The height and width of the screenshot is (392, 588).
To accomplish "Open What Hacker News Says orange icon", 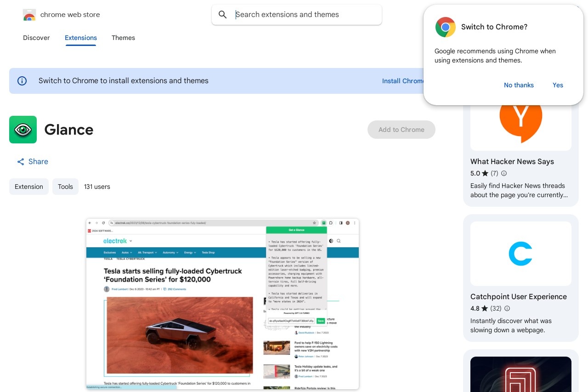I will pos(521,122).
